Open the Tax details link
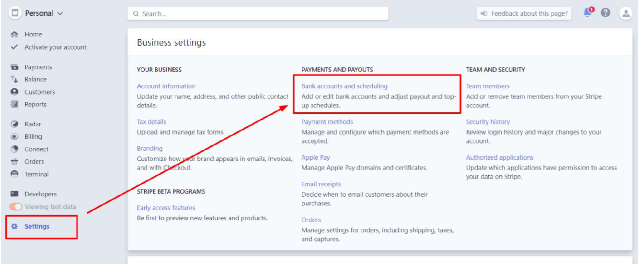The width and height of the screenshot is (644, 264). click(151, 122)
